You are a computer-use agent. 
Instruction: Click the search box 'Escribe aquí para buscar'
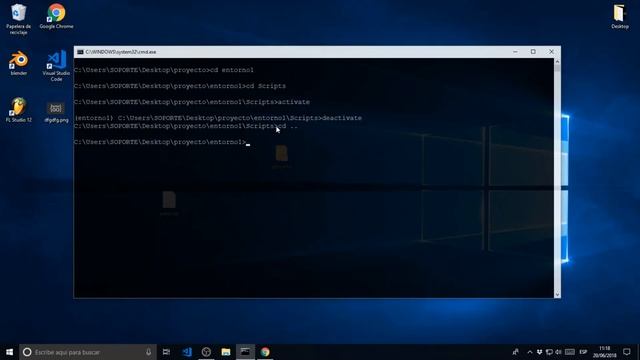click(88, 352)
